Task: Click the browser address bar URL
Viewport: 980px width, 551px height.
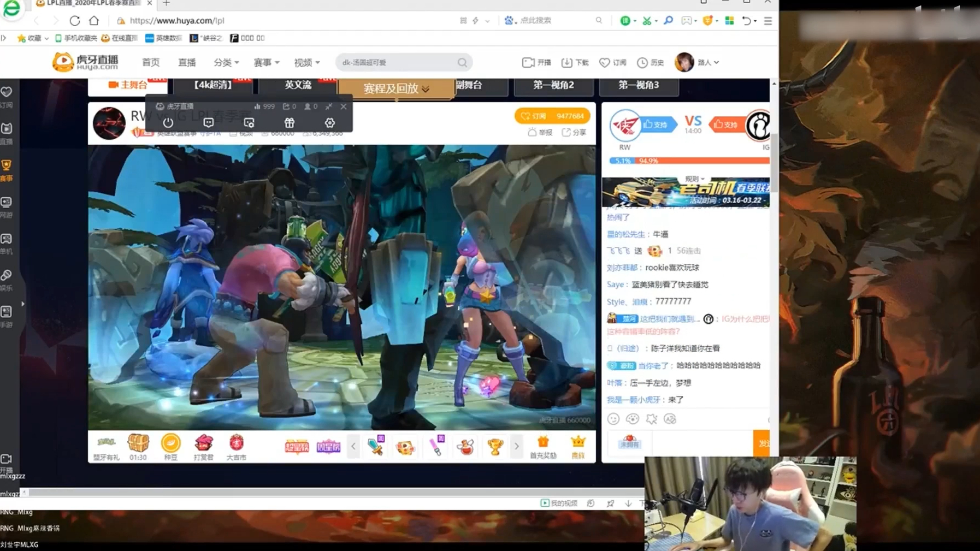Action: point(177,21)
